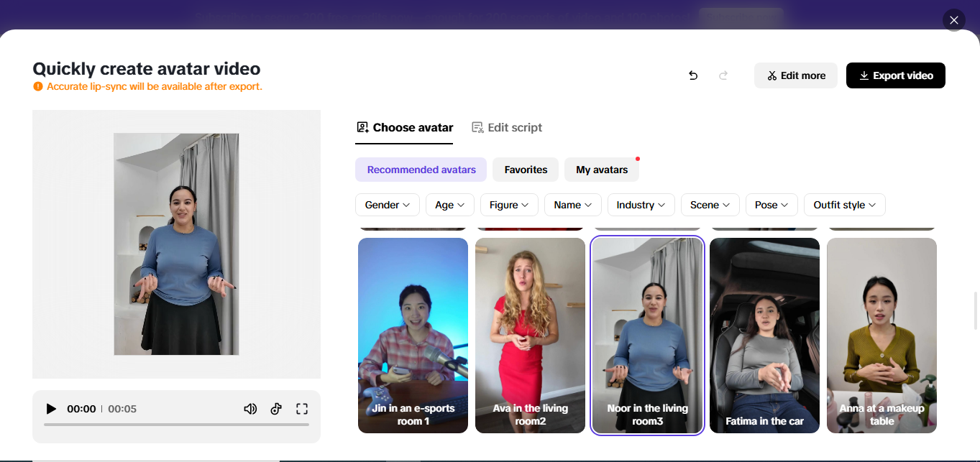Open the Outfit style dropdown
The height and width of the screenshot is (462, 980).
click(x=844, y=205)
